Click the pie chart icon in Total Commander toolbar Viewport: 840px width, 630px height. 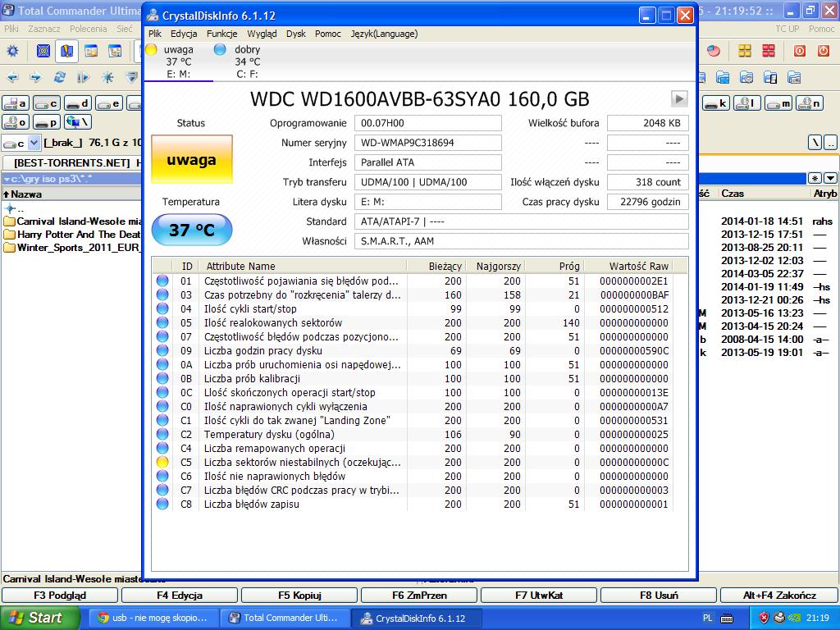point(713,52)
